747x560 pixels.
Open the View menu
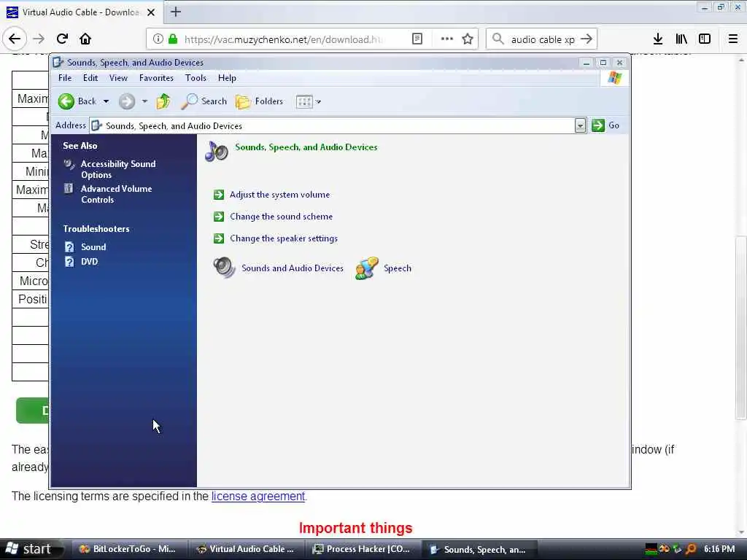(x=118, y=77)
